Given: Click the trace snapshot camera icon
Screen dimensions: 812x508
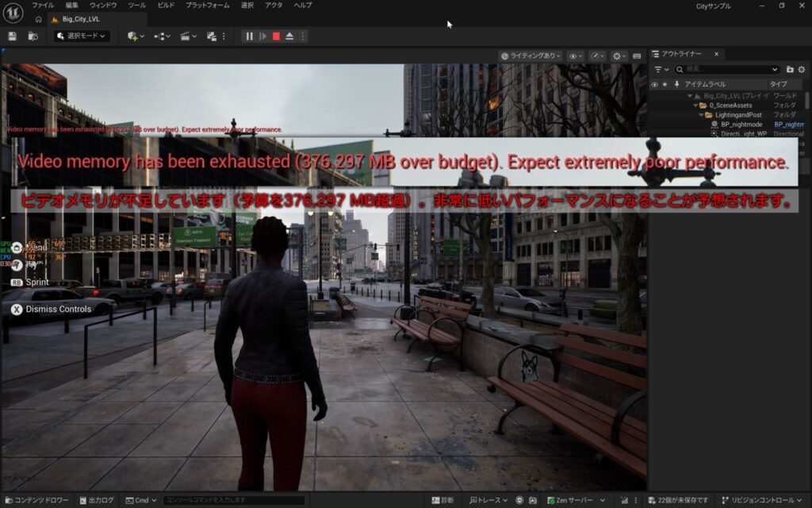Looking at the screenshot, I should [533, 500].
